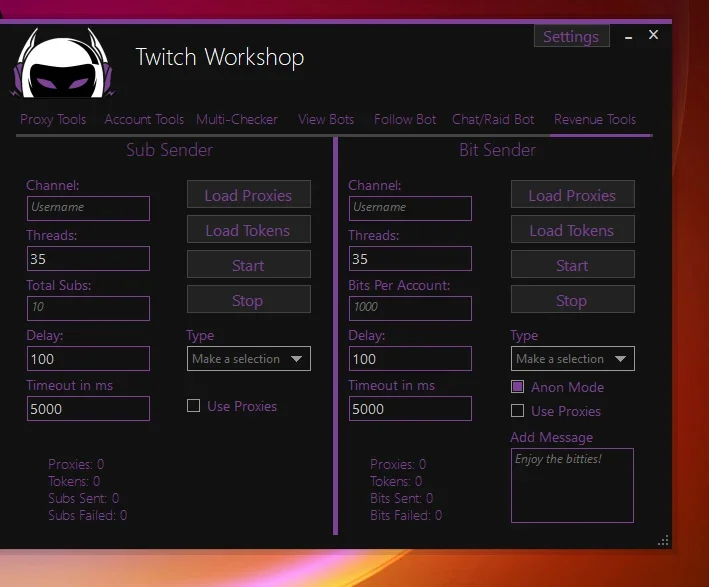Image resolution: width=709 pixels, height=587 pixels.
Task: Close the Twitch Workshop window
Action: pos(653,35)
